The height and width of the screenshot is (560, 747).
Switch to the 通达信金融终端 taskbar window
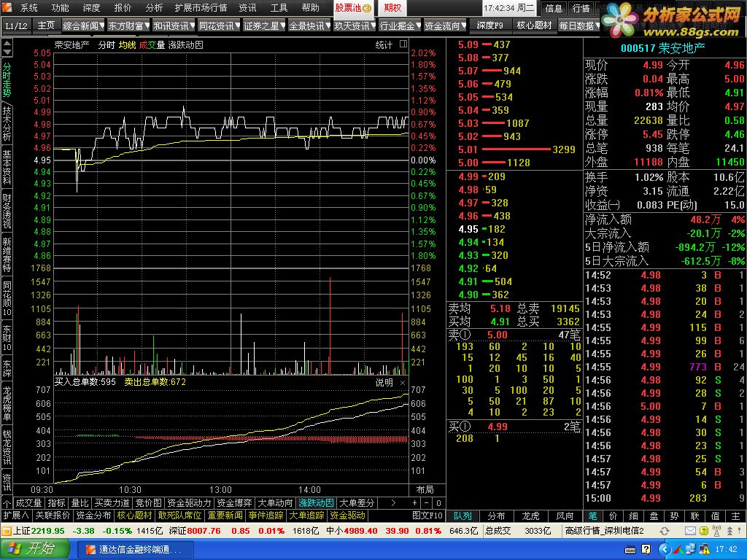click(136, 550)
